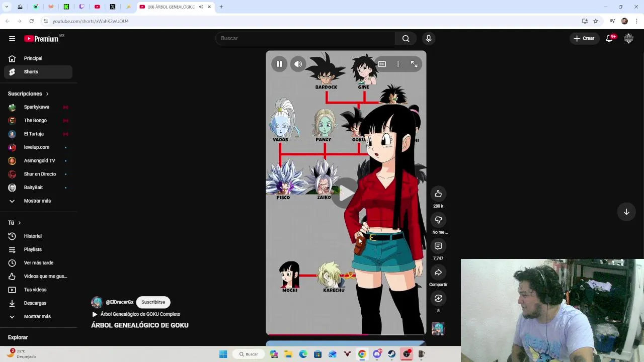644x362 pixels.
Task: Click the remix icon labeled 5
Action: point(438,298)
